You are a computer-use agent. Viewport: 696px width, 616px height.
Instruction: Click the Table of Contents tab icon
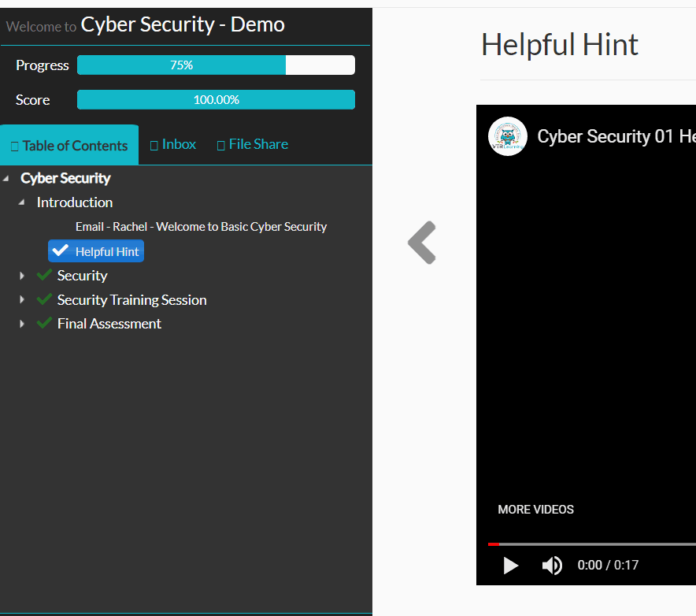coord(15,147)
